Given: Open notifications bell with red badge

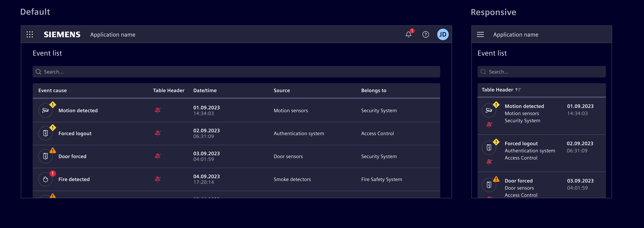Looking at the screenshot, I should click(x=408, y=34).
